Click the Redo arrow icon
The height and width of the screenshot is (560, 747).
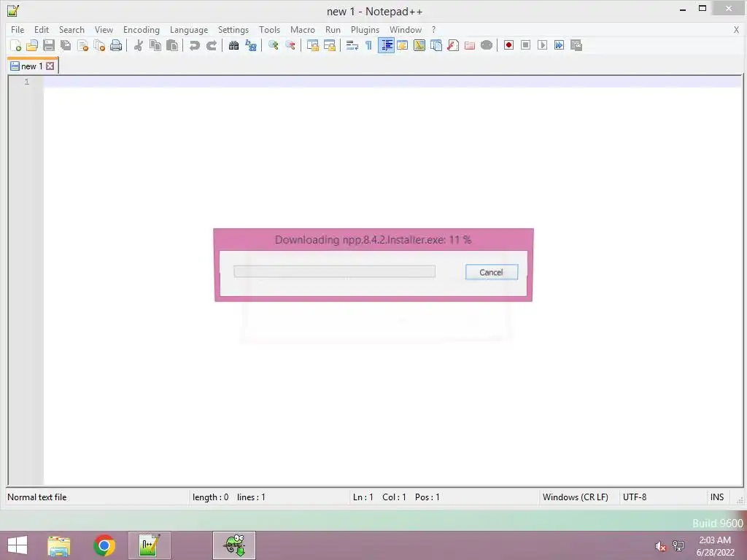212,45
